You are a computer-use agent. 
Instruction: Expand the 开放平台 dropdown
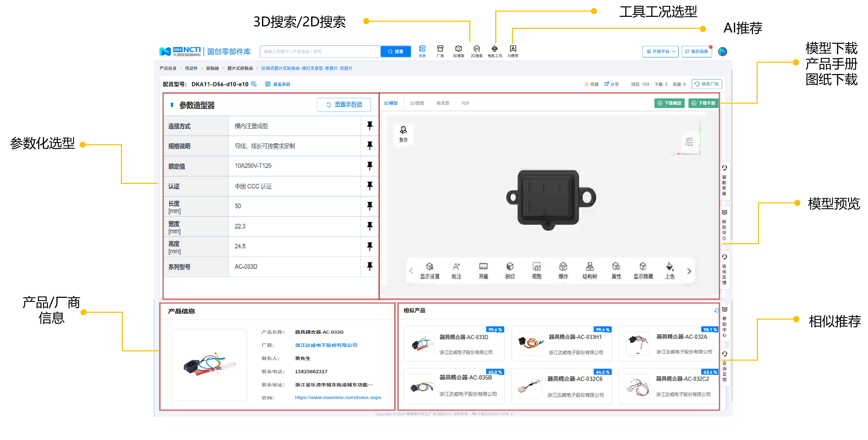(660, 52)
